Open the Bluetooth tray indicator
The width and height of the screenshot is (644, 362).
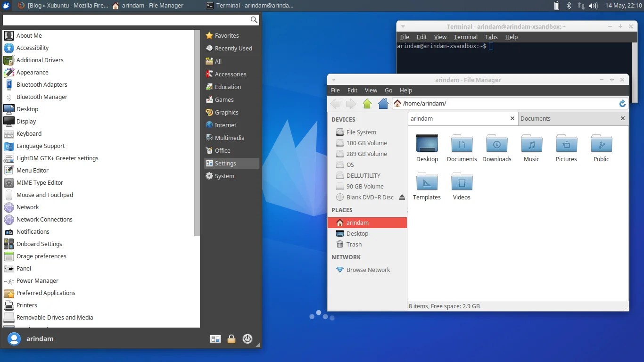(x=569, y=6)
